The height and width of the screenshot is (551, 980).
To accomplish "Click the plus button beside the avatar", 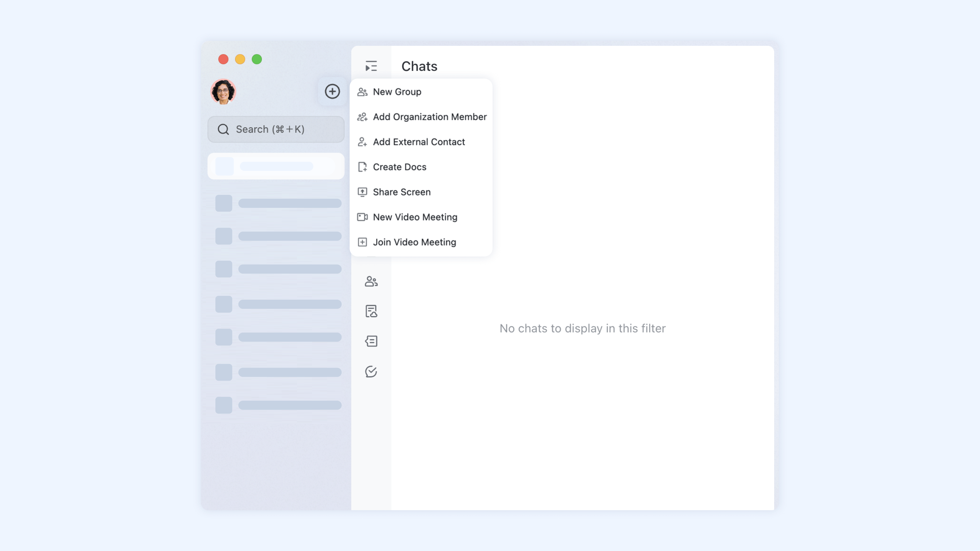I will tap(332, 92).
